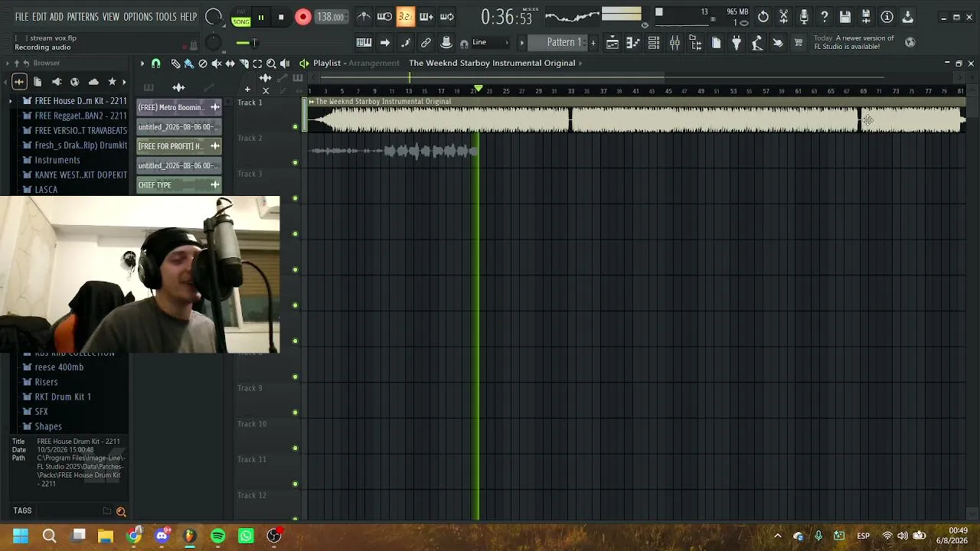
Task: Click the undo history icon in toolbar
Action: [763, 16]
